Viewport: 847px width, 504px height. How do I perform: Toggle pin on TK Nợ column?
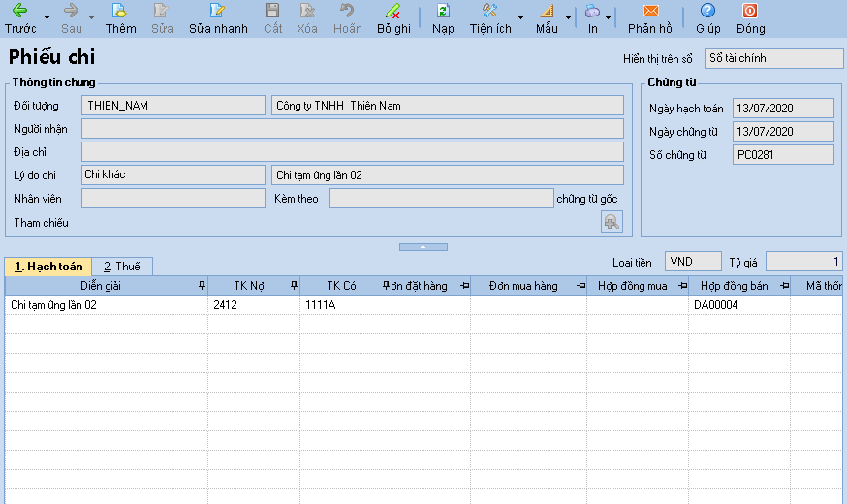coord(294,285)
